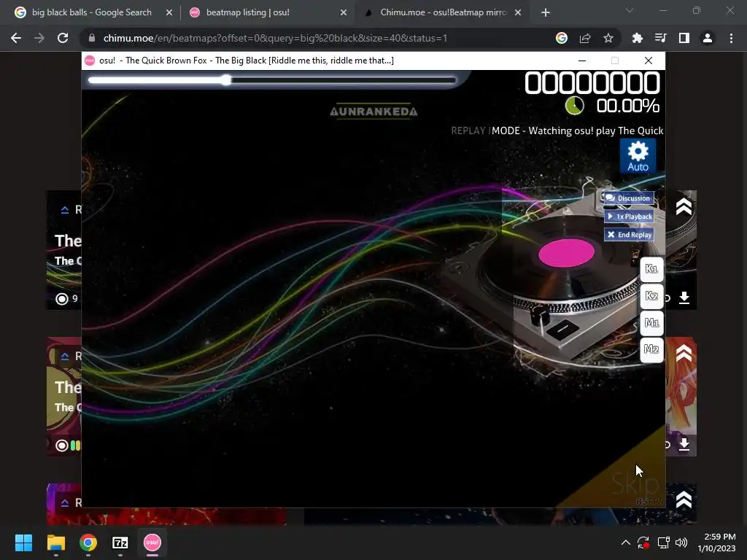Open Chrome profile icon
Viewport: 747px width, 560px height.
click(708, 38)
